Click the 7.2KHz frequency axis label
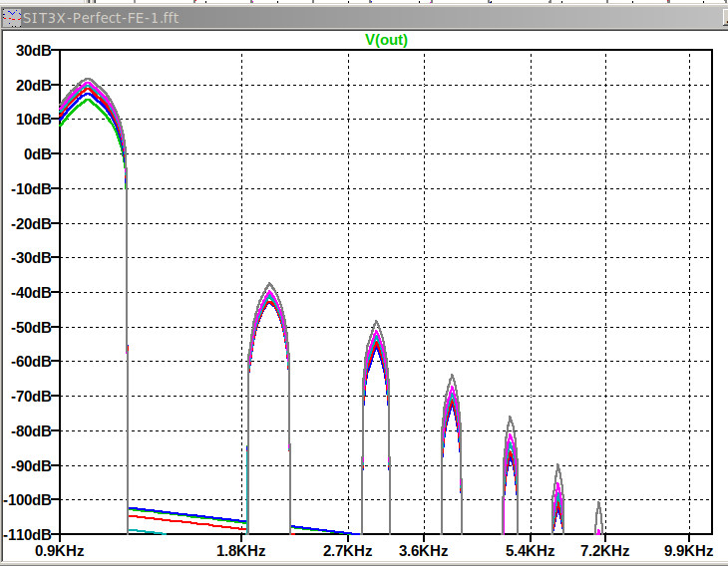The width and height of the screenshot is (728, 566). (x=605, y=551)
